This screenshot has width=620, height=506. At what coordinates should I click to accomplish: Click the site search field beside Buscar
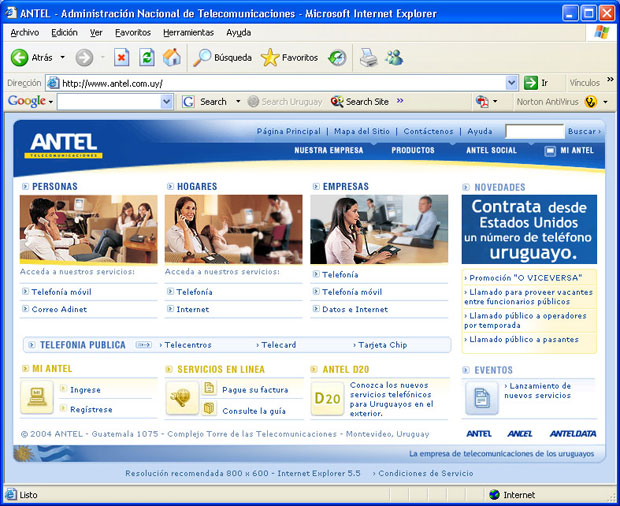pos(534,131)
